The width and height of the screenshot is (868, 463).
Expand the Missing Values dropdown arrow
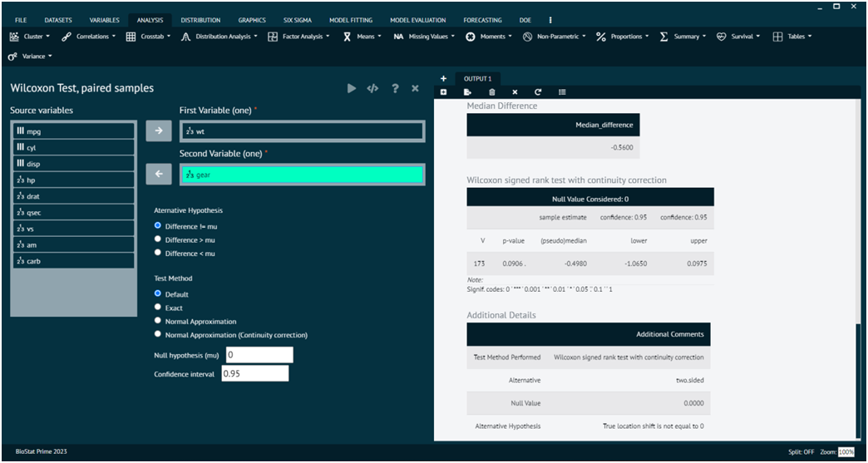pos(452,37)
